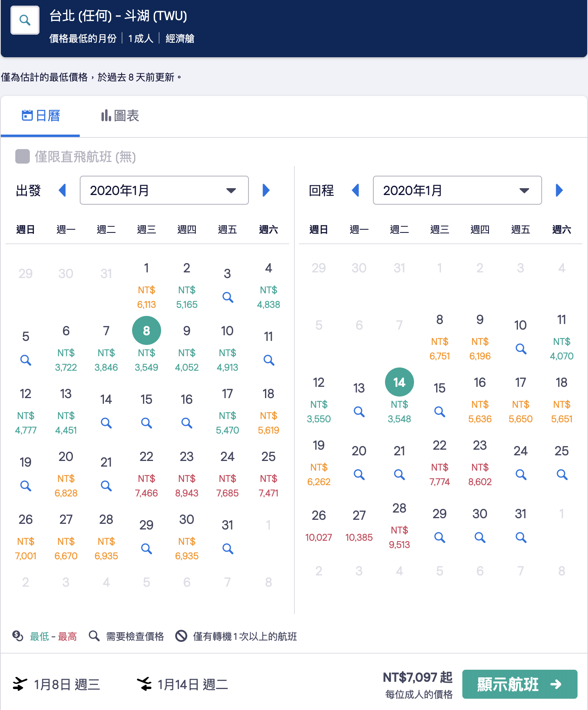The image size is (588, 710).
Task: Check price for departure January 5
Action: pos(26,360)
